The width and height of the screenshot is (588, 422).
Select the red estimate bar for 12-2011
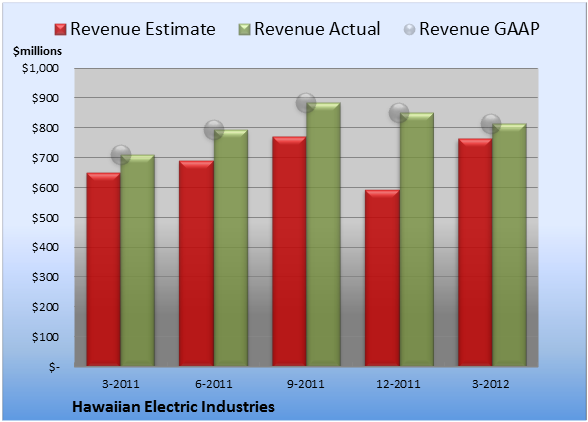pos(382,278)
